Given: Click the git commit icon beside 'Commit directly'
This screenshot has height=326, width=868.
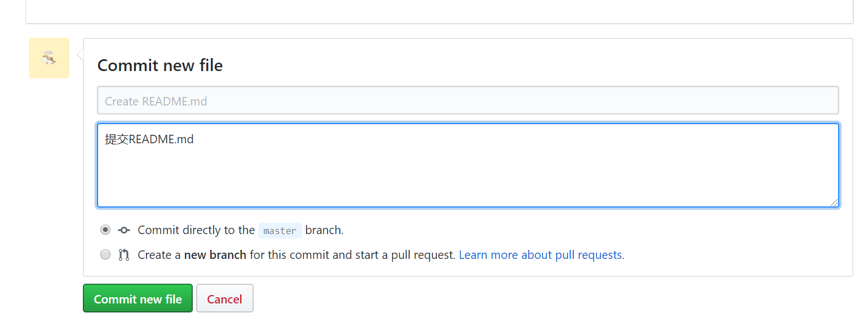Looking at the screenshot, I should (124, 230).
